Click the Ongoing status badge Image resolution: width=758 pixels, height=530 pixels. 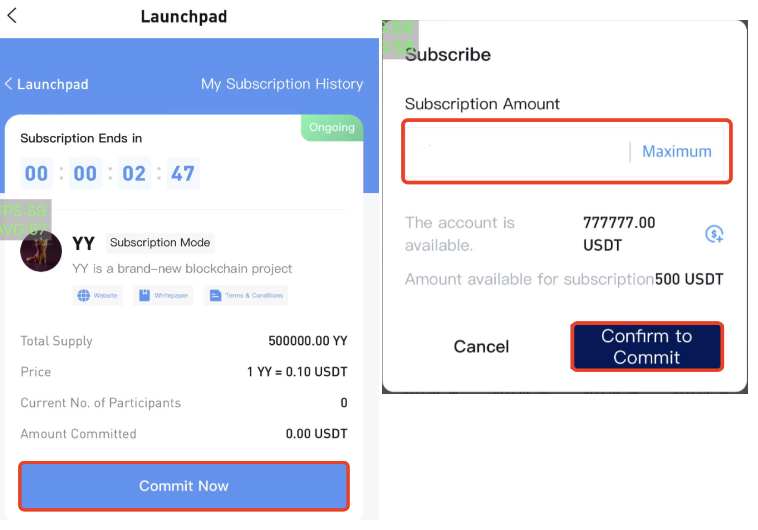coord(332,127)
